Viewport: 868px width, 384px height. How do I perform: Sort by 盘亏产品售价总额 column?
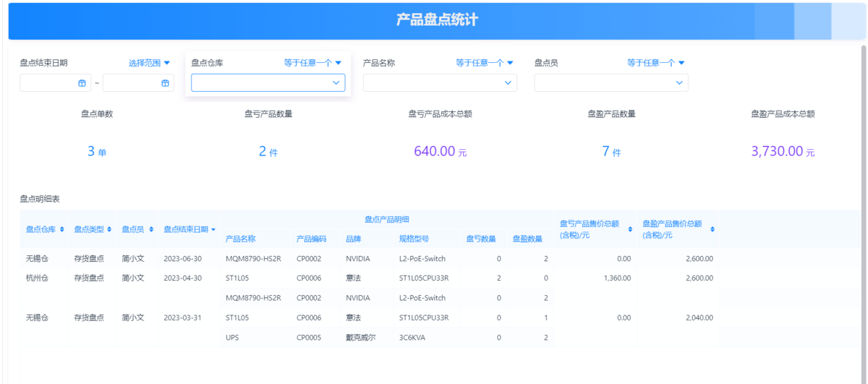coord(630,229)
